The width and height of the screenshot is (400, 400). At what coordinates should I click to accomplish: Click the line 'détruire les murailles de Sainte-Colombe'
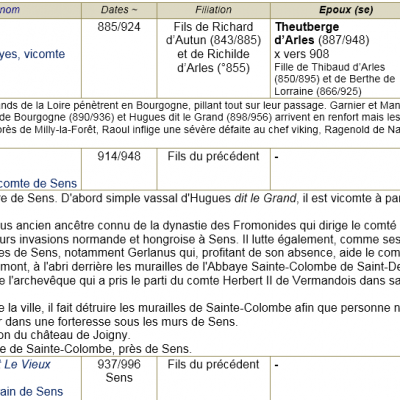(200, 308)
